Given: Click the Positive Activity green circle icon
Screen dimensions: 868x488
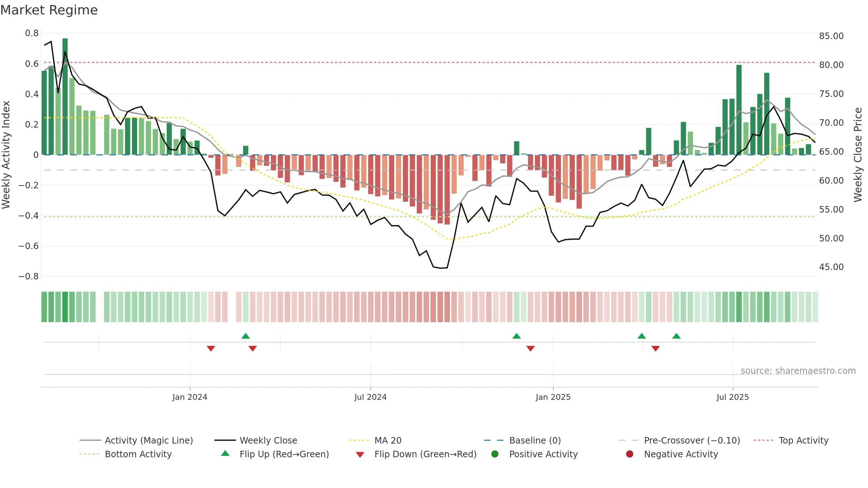Looking at the screenshot, I should pos(495,454).
